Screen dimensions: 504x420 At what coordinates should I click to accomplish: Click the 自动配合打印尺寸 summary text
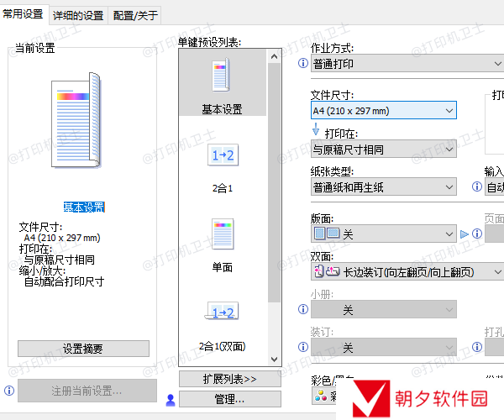tap(65, 281)
